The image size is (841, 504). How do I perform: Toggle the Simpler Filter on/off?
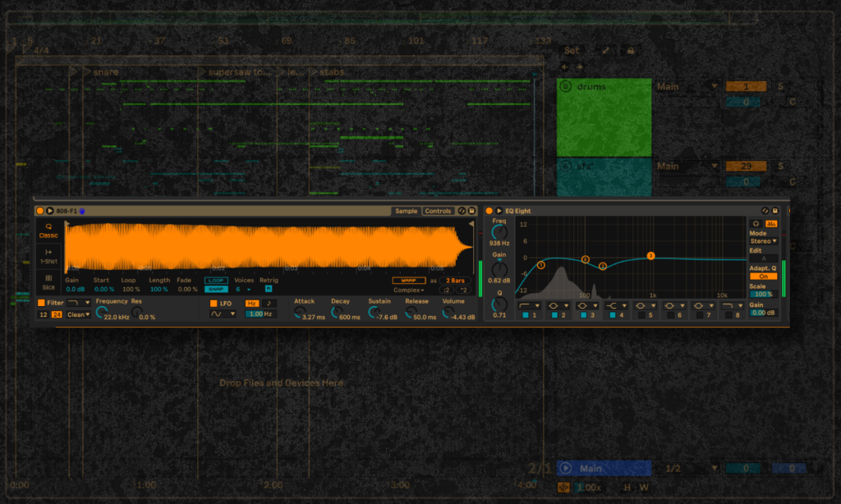click(41, 303)
